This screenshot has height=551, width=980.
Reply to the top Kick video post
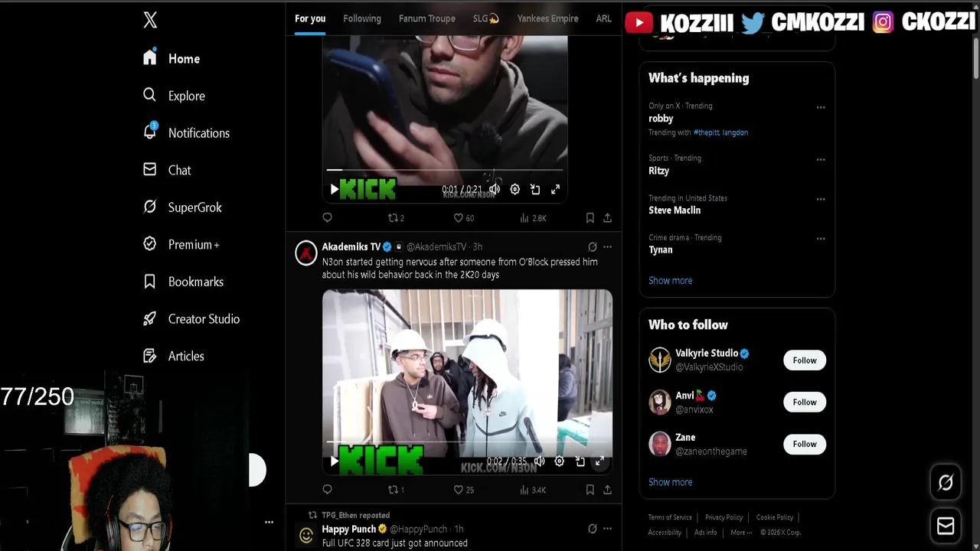coord(328,218)
